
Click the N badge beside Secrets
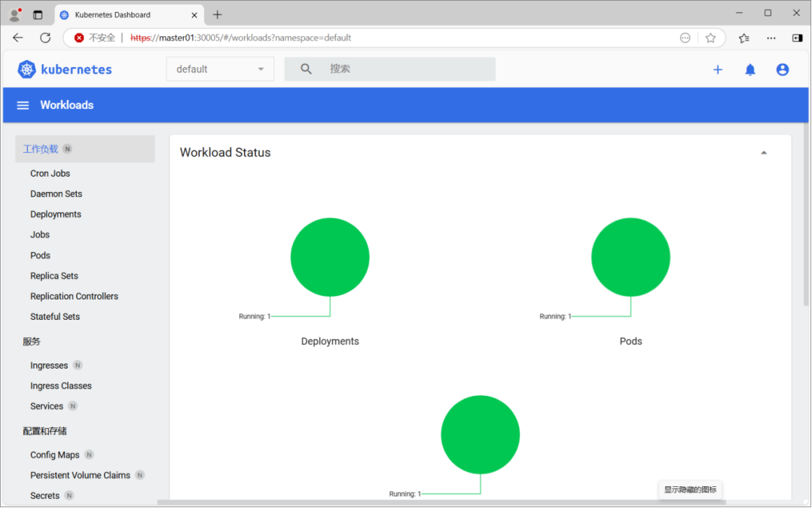click(69, 496)
